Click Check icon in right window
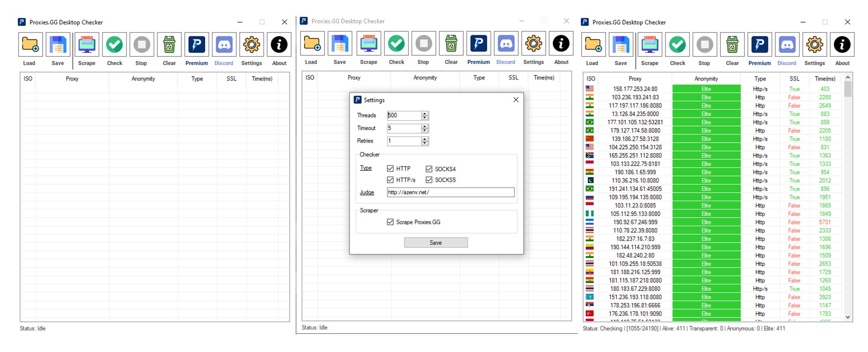Viewport: 868px width, 352px height. [678, 44]
